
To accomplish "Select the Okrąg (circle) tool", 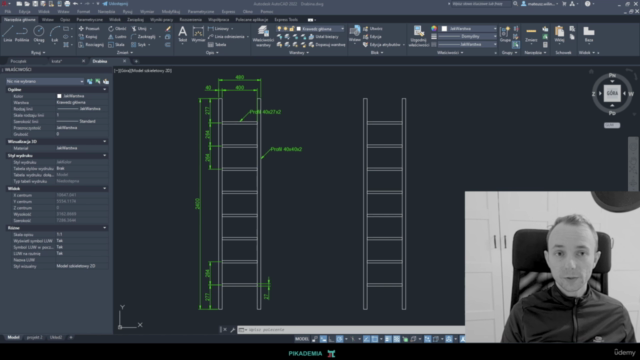I will (39, 33).
